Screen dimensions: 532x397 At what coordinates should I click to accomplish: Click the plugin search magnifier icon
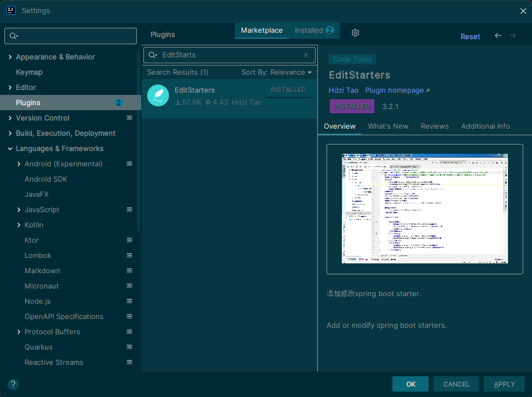point(153,55)
